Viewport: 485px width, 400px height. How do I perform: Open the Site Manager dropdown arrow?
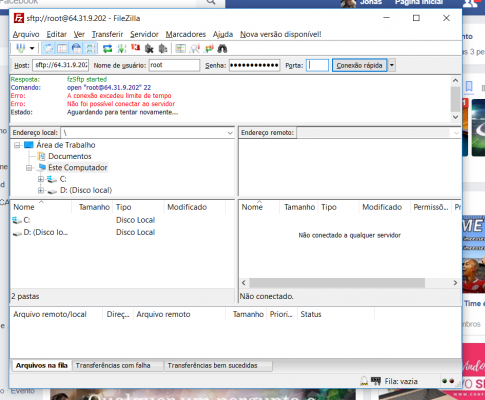[32, 48]
